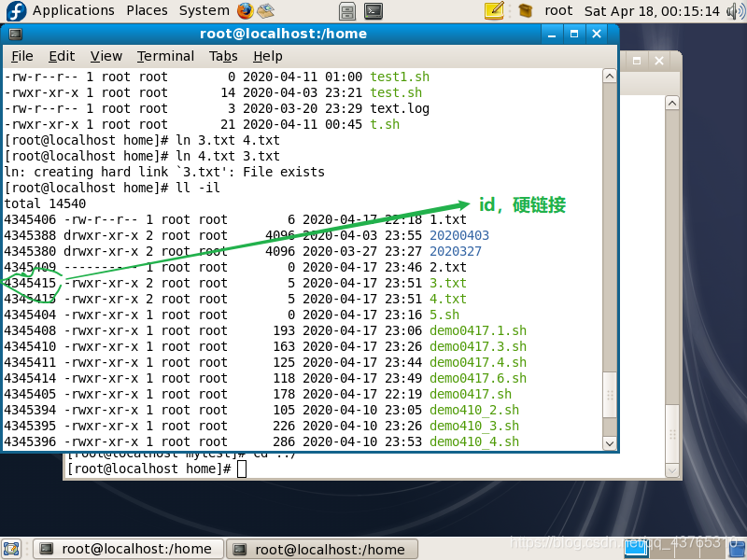This screenshot has width=747, height=560.
Task: Click the 'll -il' command text
Action: 198,188
